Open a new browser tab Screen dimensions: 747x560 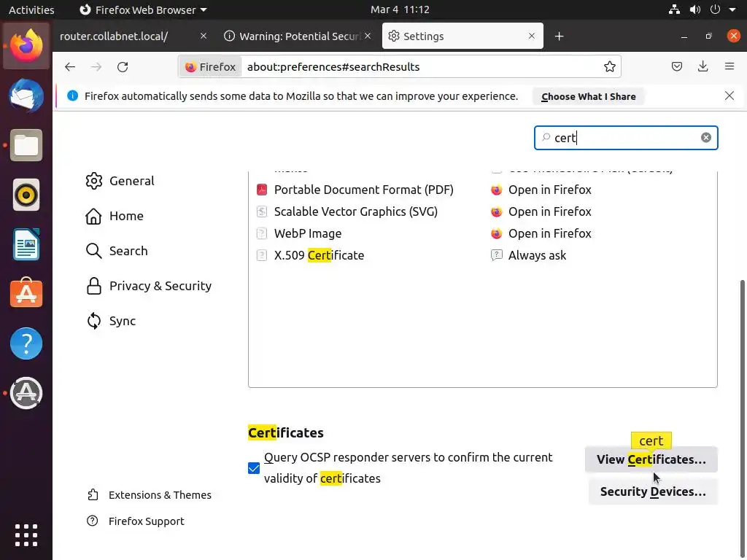tap(560, 36)
